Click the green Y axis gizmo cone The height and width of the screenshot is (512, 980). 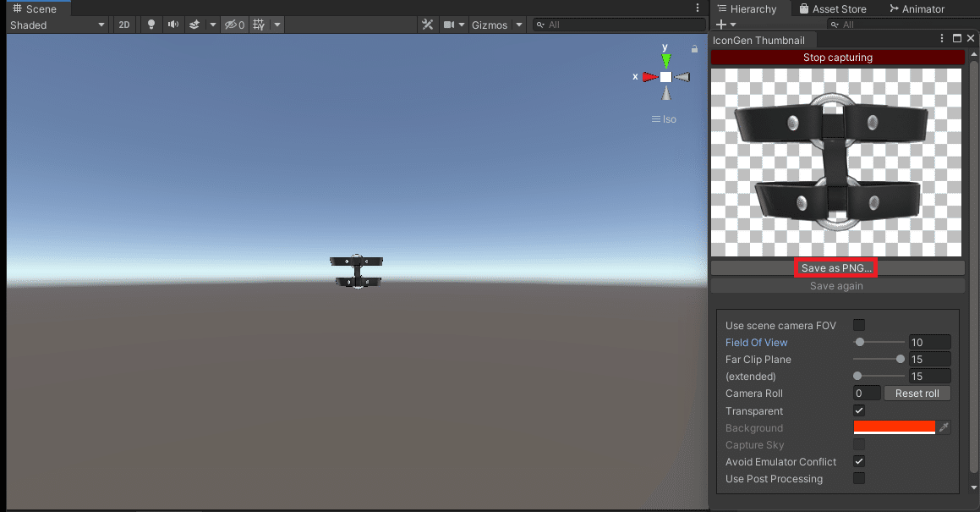click(x=666, y=61)
